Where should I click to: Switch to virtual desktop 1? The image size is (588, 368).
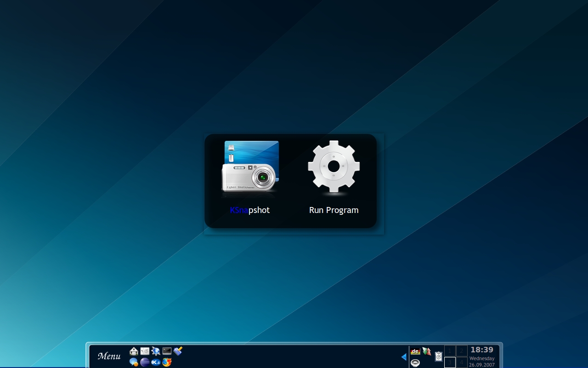click(450, 351)
